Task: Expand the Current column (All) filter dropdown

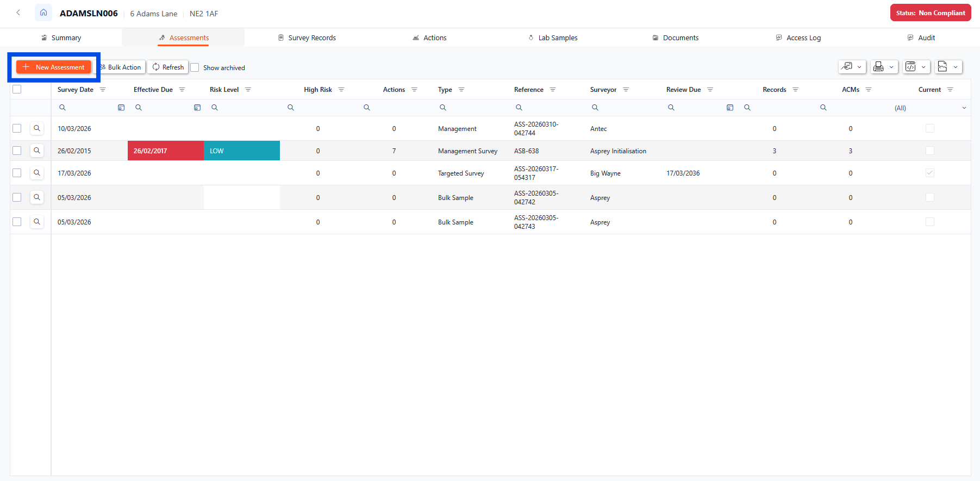Action: tap(964, 108)
